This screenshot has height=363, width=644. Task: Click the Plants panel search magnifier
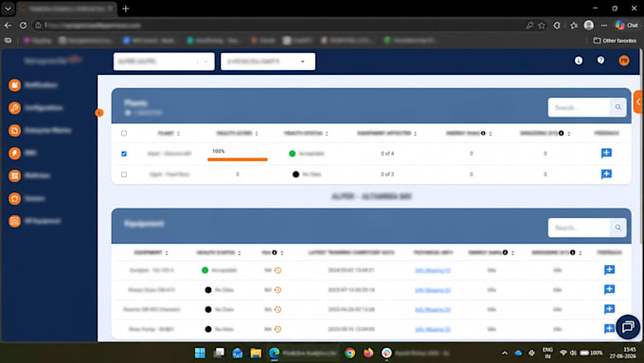point(617,107)
